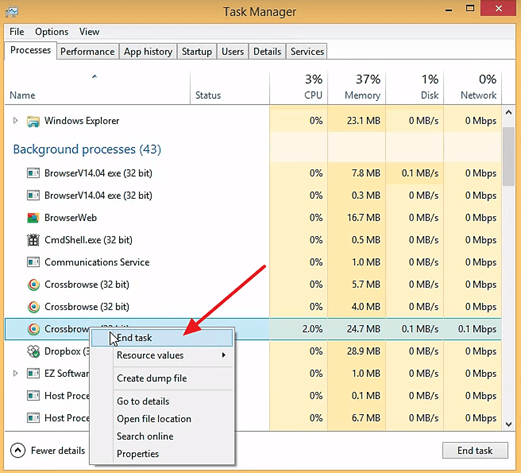Click the CmdShell.exe gear icon
This screenshot has width=521, height=473.
pyautogui.click(x=33, y=240)
